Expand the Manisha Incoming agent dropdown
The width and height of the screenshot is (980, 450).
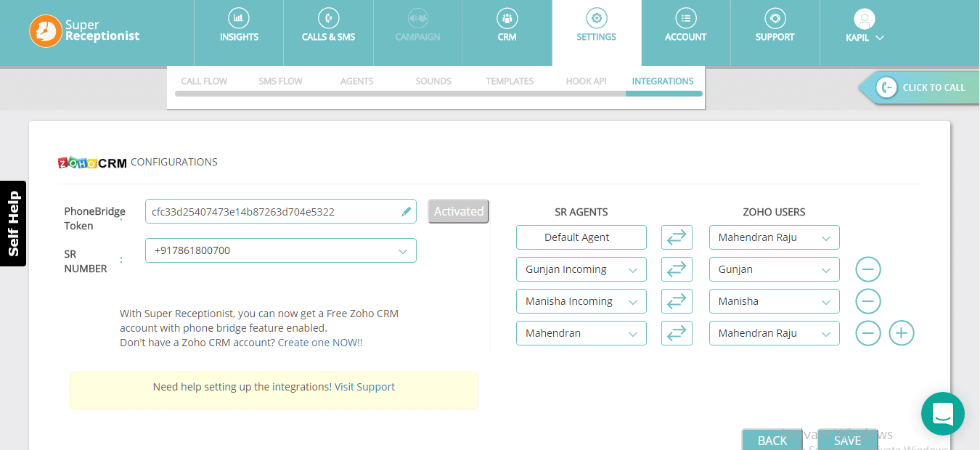[581, 301]
